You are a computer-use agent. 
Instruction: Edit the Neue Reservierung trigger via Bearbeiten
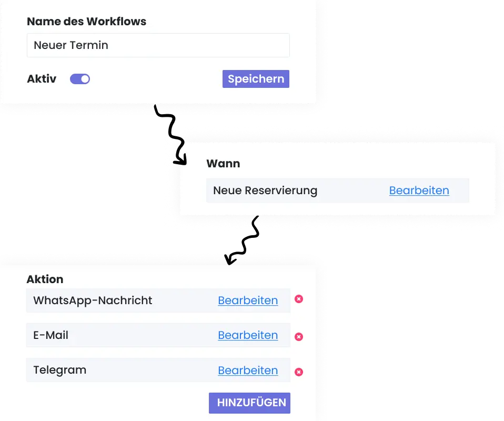(x=419, y=191)
